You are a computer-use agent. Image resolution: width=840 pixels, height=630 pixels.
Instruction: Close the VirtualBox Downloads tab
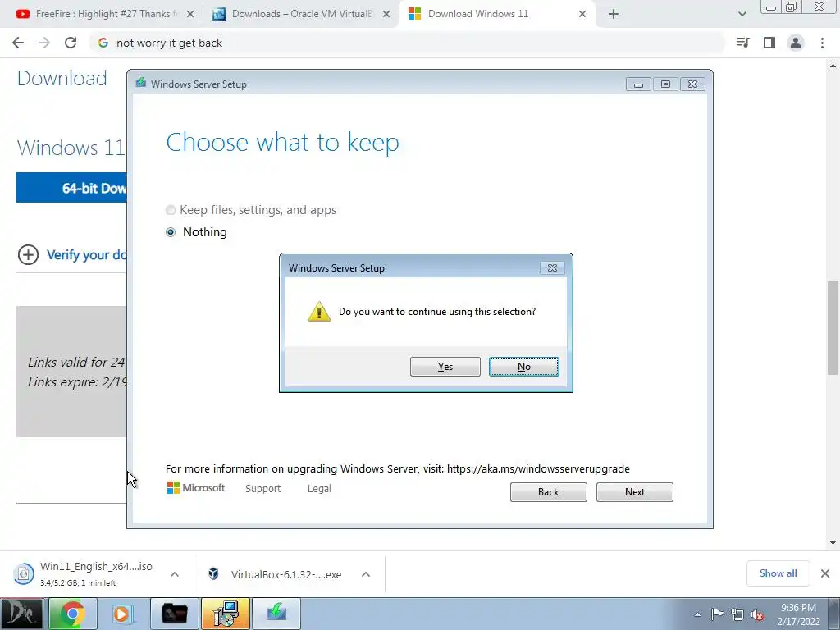[x=386, y=15]
